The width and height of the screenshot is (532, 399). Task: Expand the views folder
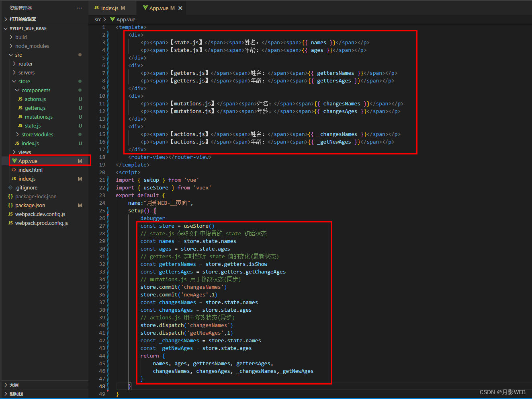point(14,152)
